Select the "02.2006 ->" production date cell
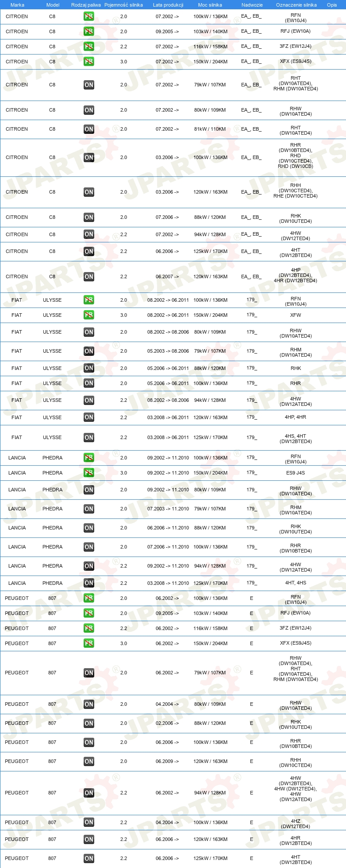Screen dimensions: 346x868 point(167,723)
